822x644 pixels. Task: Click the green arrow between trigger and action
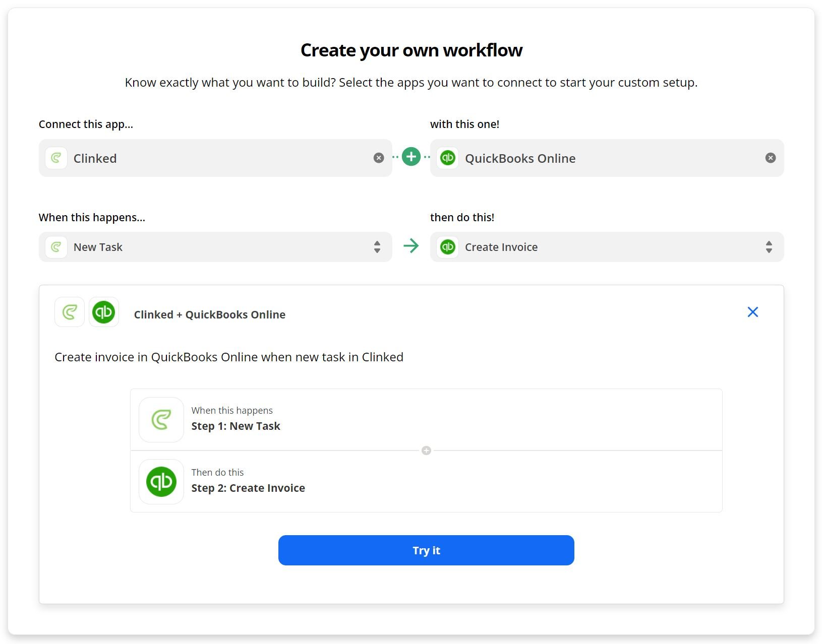pyautogui.click(x=412, y=246)
